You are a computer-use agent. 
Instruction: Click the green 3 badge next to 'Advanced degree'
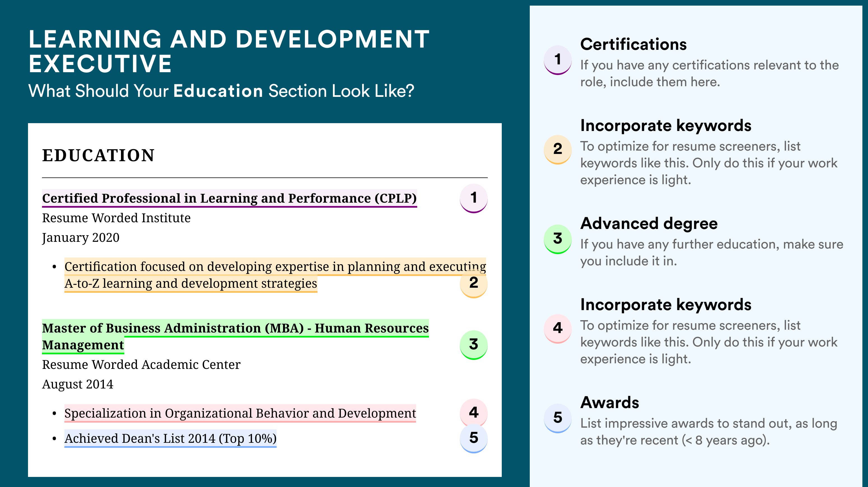pyautogui.click(x=558, y=239)
